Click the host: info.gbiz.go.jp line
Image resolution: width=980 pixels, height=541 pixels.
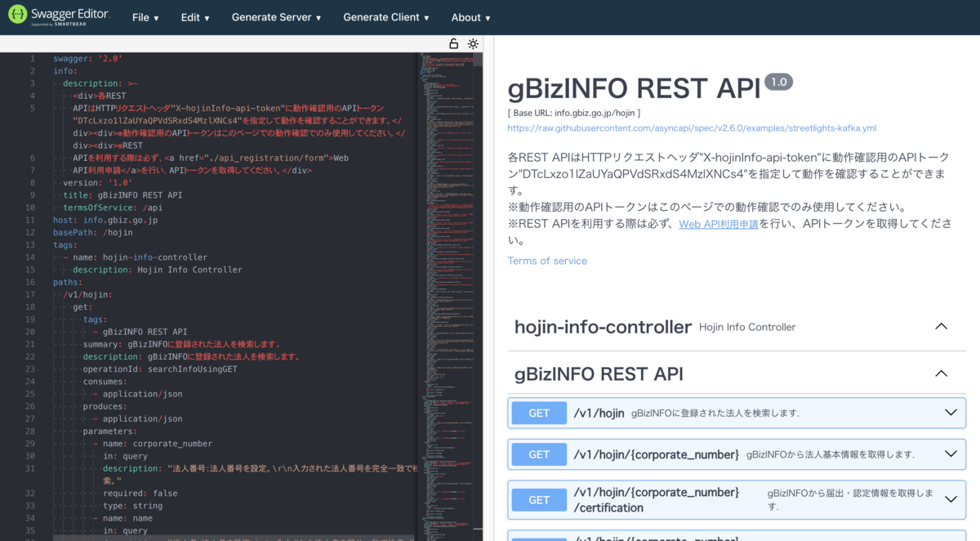[x=105, y=220]
